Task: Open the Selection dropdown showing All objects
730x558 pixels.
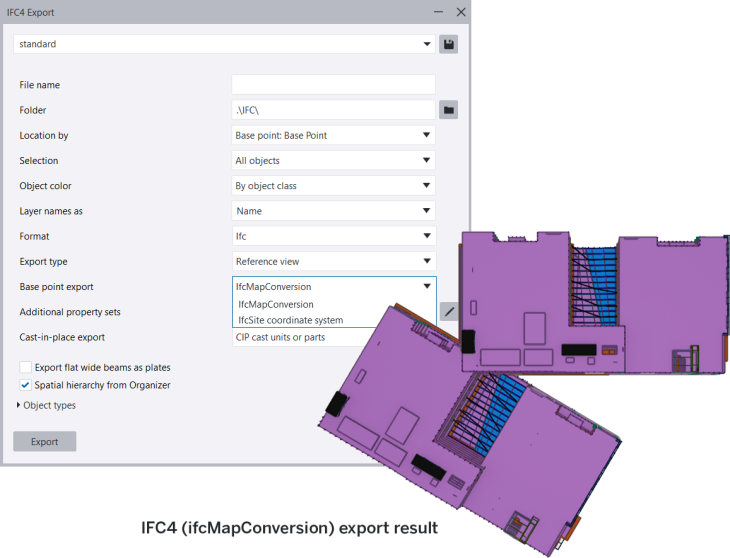Action: click(x=333, y=161)
